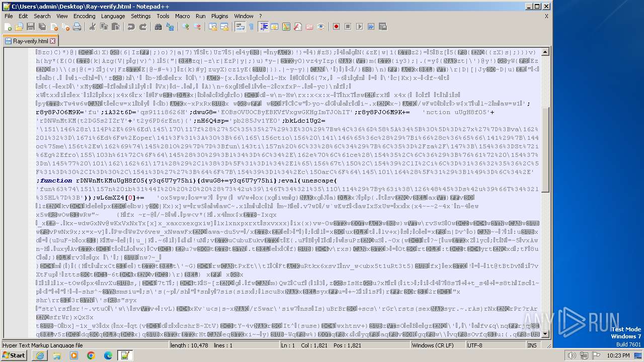
Task: Open the ? help menu
Action: (260, 16)
